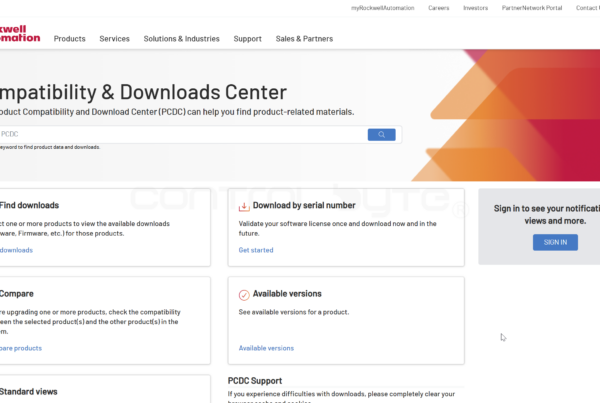Open the Services menu
Viewport: 600px width, 403px height.
[x=114, y=39]
